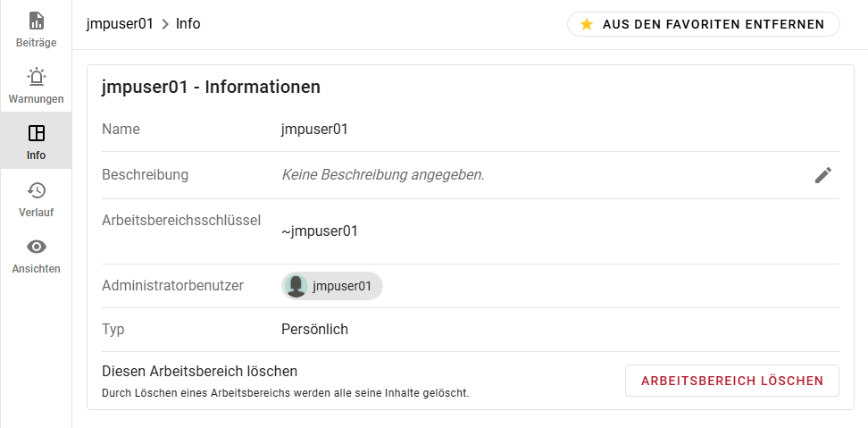Open the Warnungen siren icon

37,77
